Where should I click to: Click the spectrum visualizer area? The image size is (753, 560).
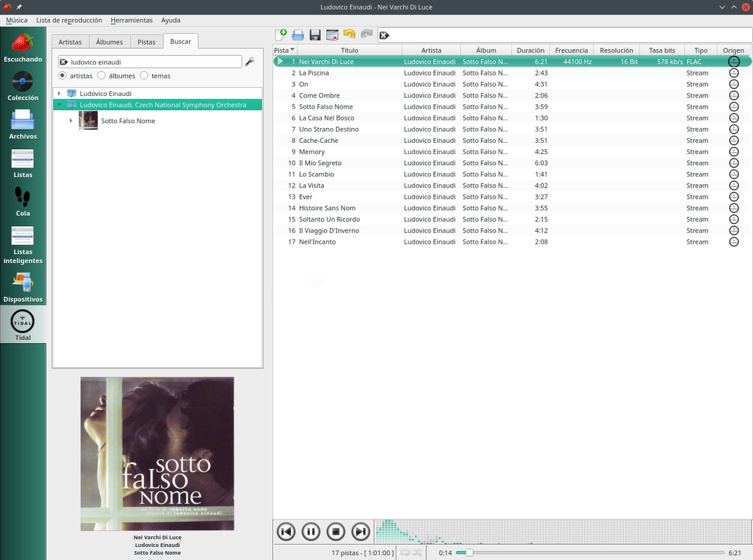click(x=563, y=532)
